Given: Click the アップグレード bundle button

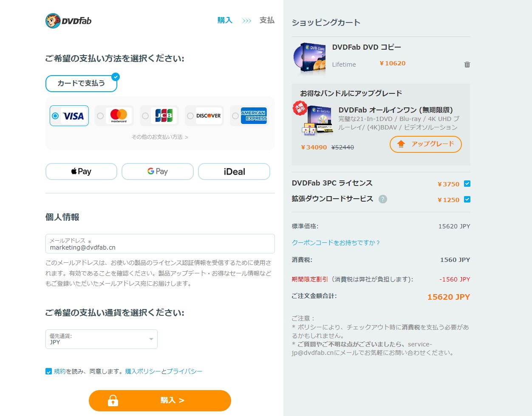Looking at the screenshot, I should [426, 144].
